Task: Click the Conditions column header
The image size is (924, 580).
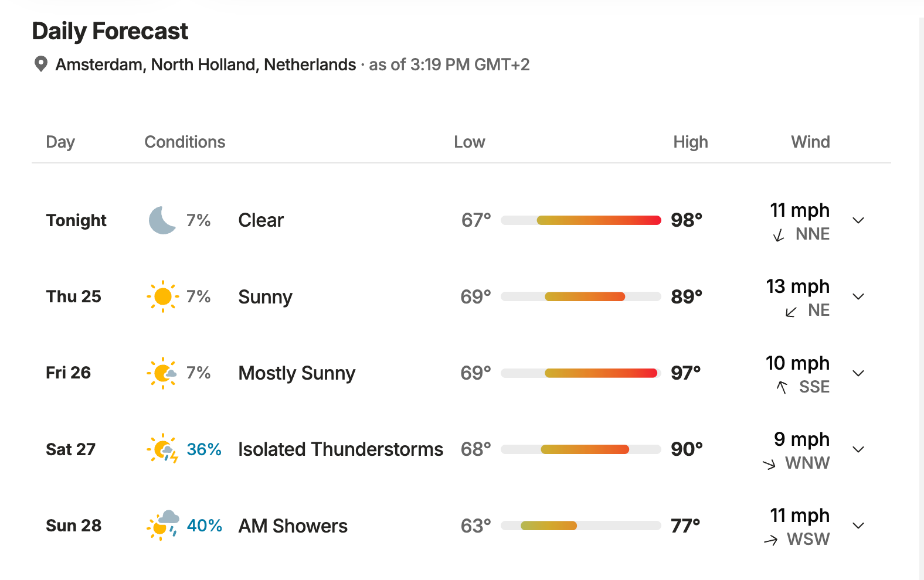Action: (185, 142)
